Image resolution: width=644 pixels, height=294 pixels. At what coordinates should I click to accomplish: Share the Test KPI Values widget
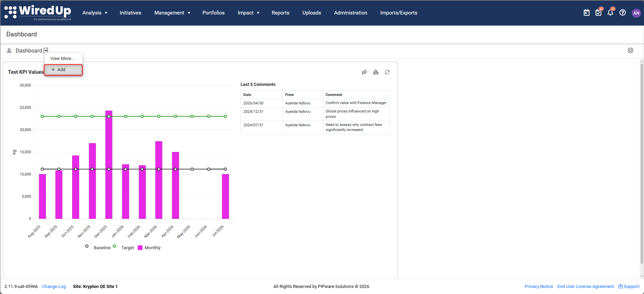coord(364,72)
